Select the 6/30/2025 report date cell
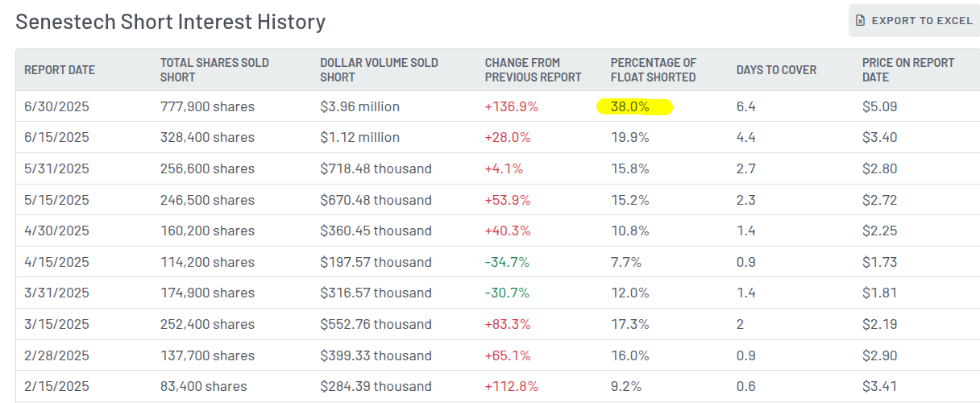This screenshot has width=980, height=403. [56, 106]
